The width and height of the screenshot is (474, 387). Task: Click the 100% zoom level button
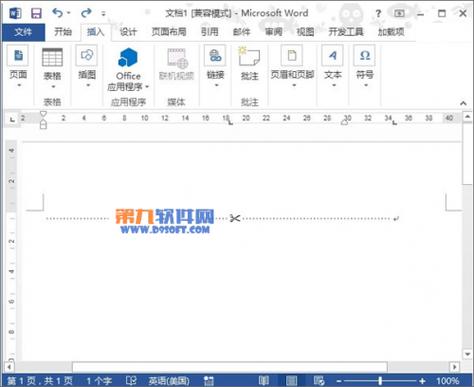click(x=448, y=380)
